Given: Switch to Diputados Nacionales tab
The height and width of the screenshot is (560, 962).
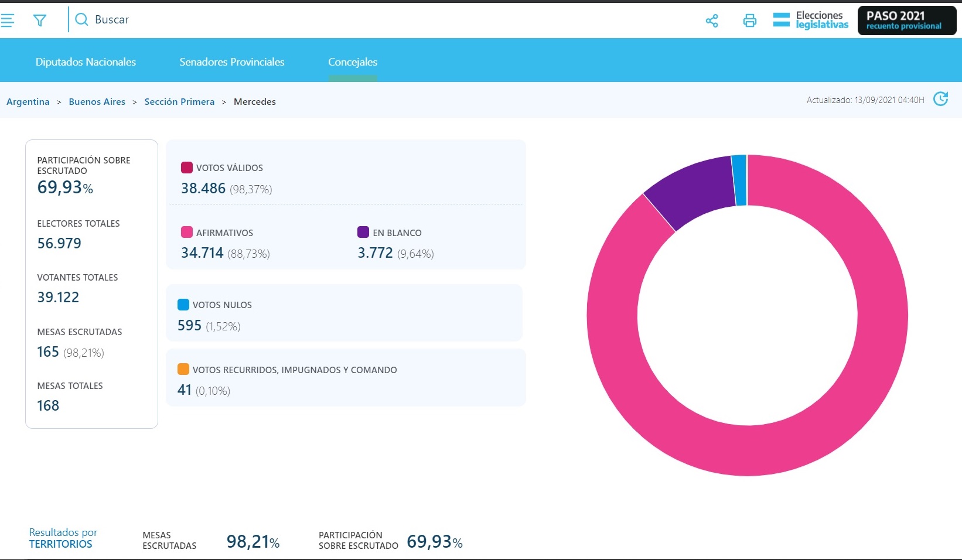Looking at the screenshot, I should coord(86,62).
